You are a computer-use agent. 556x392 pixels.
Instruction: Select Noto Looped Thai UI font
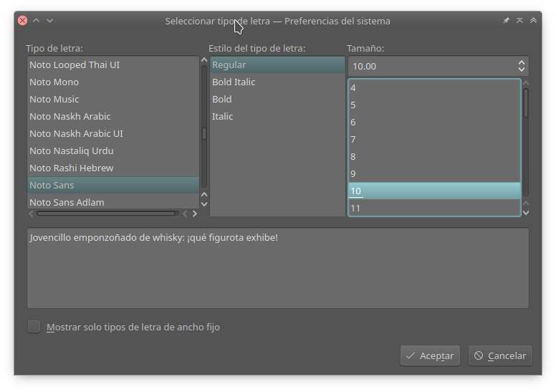point(113,65)
